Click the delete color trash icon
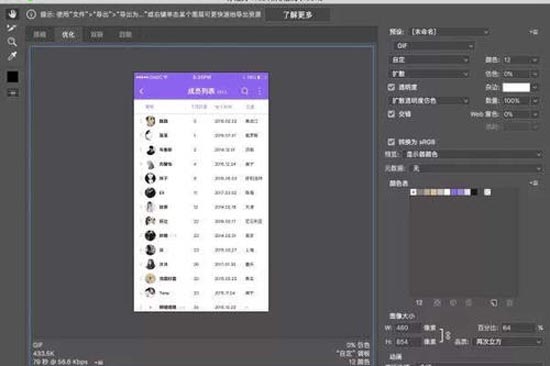 pyautogui.click(x=510, y=303)
